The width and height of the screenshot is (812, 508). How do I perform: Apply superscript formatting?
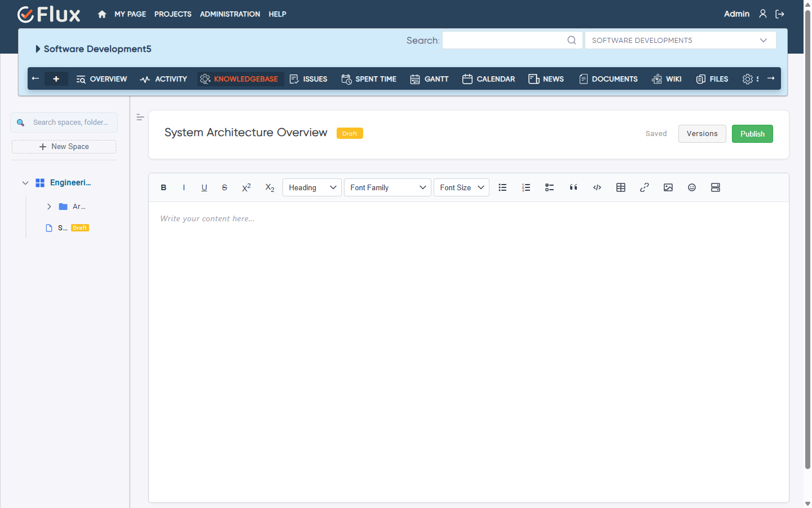pos(246,187)
